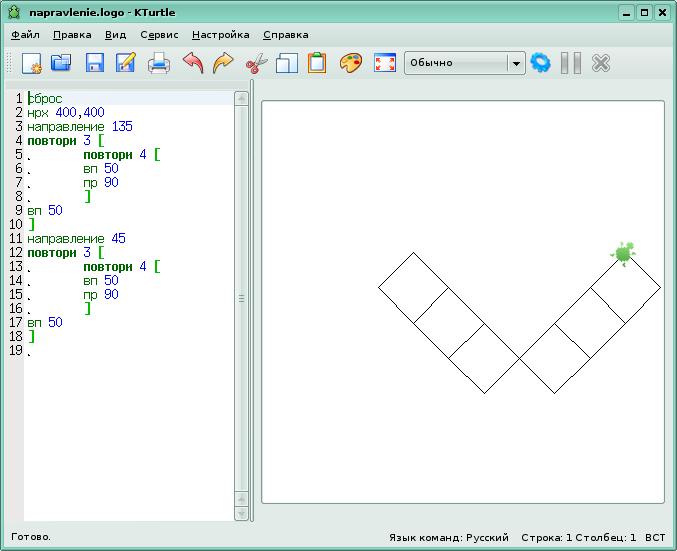Redo the edit with orange arrow
Viewport: 677px width, 551px height.
click(223, 63)
